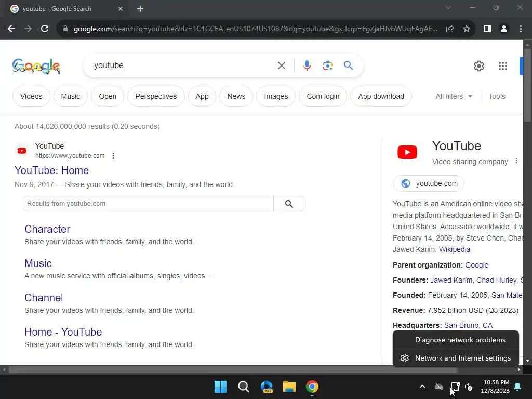Open the San Bruno, CA link
The width and height of the screenshot is (532, 399).
pyautogui.click(x=468, y=325)
